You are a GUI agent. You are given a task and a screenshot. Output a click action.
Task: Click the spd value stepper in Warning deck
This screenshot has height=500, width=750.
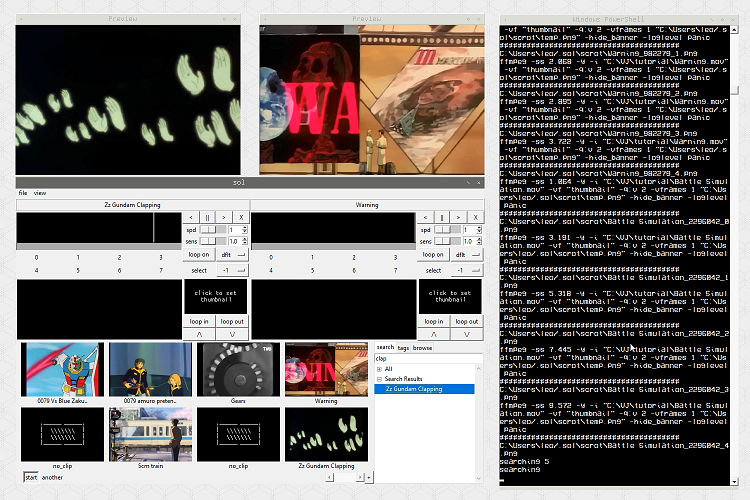point(479,230)
